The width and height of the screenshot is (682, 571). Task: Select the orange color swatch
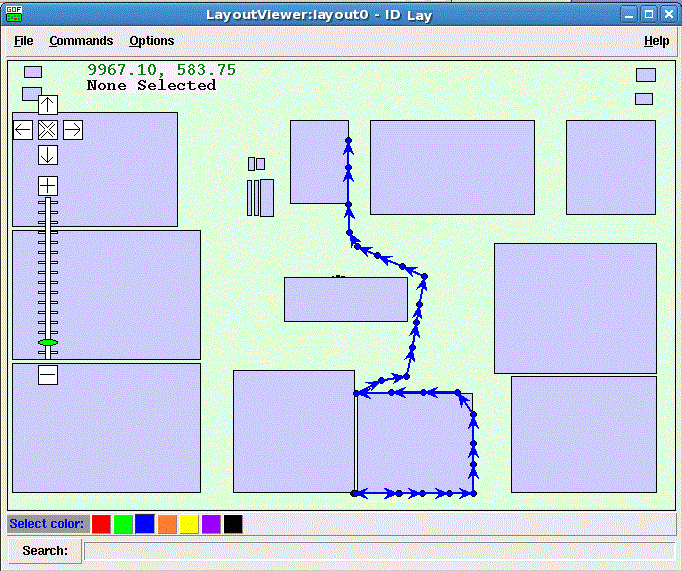167,524
